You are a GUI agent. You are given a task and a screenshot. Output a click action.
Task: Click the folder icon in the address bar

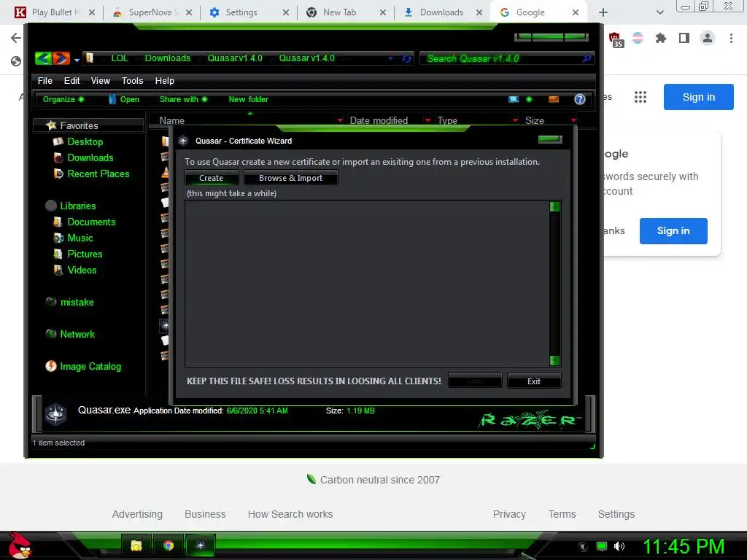[x=90, y=58]
